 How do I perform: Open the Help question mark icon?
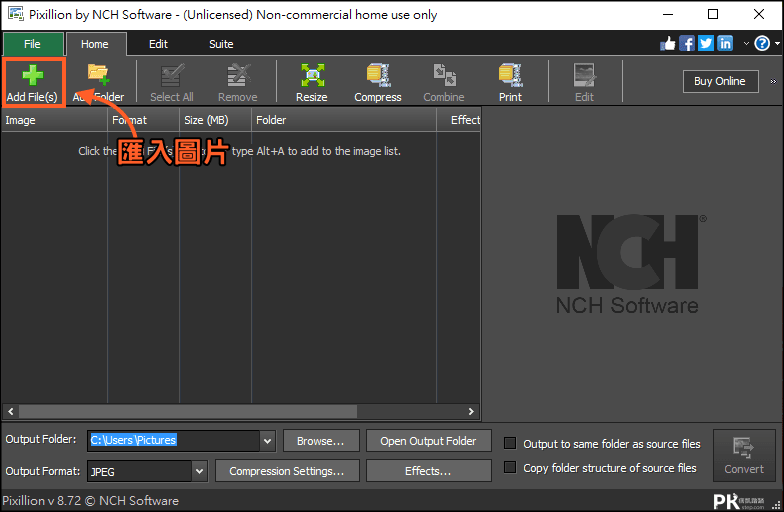(762, 44)
